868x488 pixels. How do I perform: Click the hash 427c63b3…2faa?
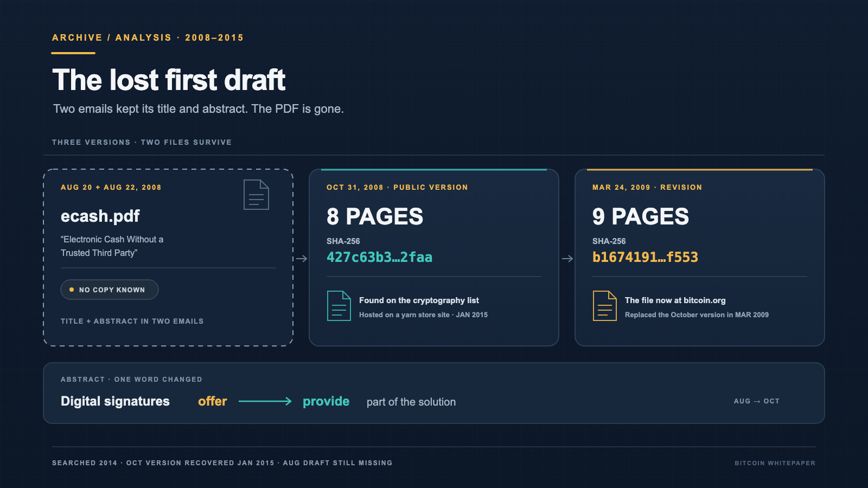coord(380,257)
